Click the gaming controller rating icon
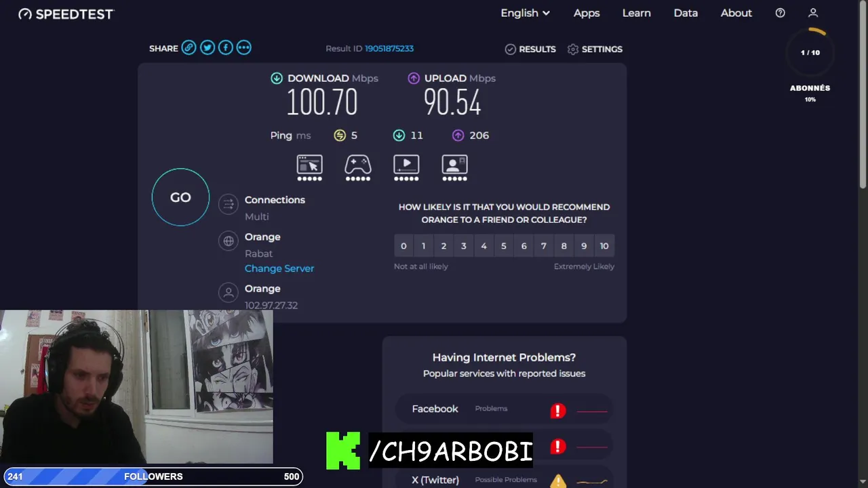 click(x=358, y=168)
